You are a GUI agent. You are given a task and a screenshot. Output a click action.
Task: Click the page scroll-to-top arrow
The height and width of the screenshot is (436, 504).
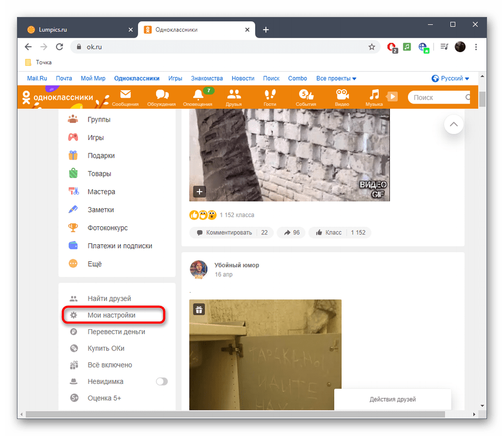tap(454, 124)
